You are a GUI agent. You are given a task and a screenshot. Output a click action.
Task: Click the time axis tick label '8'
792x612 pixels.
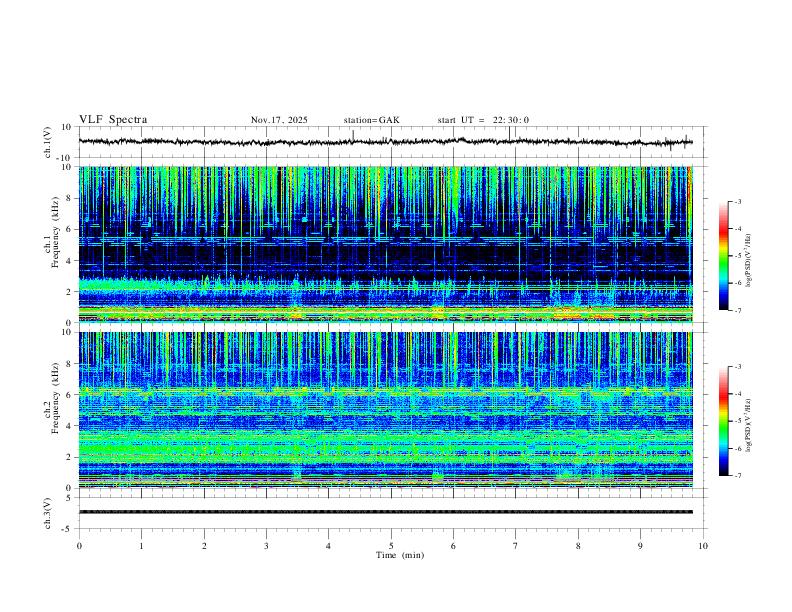(x=578, y=546)
